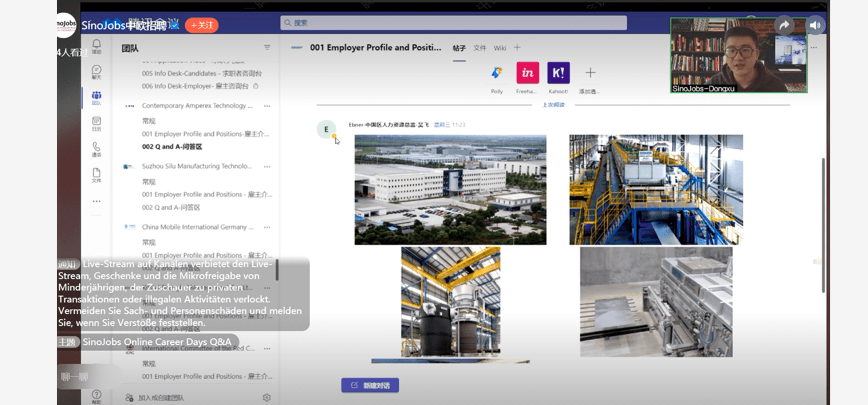Open manage teams settings gear

tap(267, 397)
